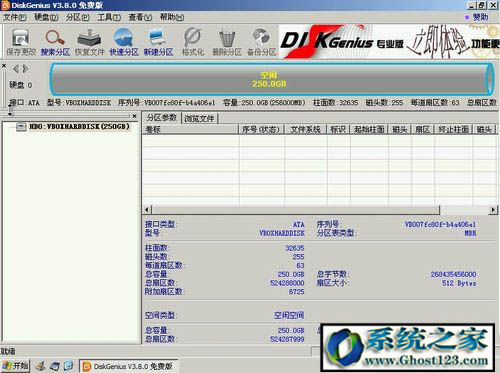Viewport: 500px width, 373px height.
Task: Select the 恢复文件 recover files icon
Action: pyautogui.click(x=89, y=42)
